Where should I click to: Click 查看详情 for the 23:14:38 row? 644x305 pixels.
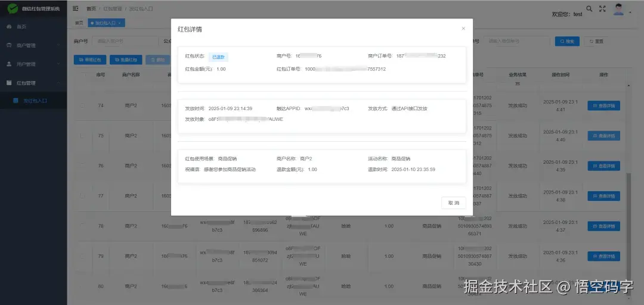(x=603, y=196)
